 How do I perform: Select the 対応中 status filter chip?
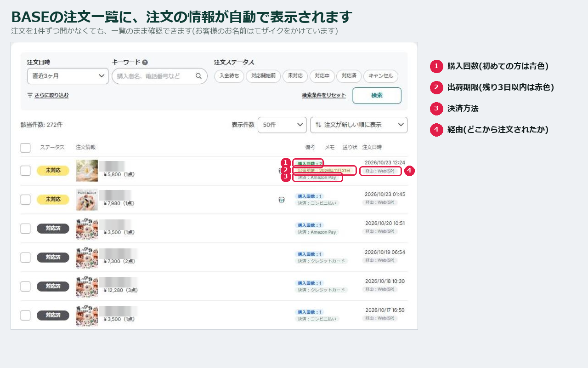tap(322, 76)
